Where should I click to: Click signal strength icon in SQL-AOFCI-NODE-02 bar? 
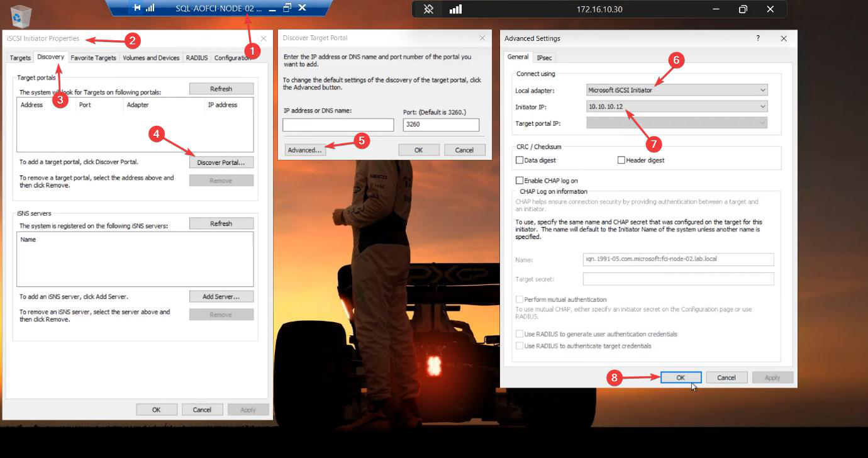point(150,8)
